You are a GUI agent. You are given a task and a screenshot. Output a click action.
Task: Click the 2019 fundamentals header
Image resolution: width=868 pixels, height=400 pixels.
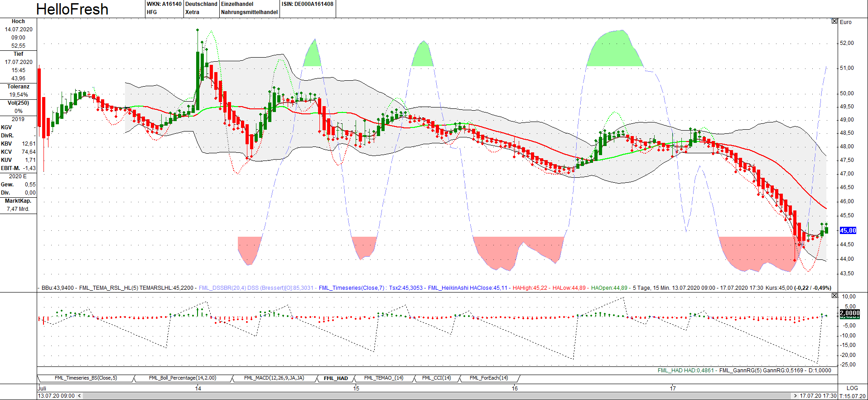click(x=18, y=119)
